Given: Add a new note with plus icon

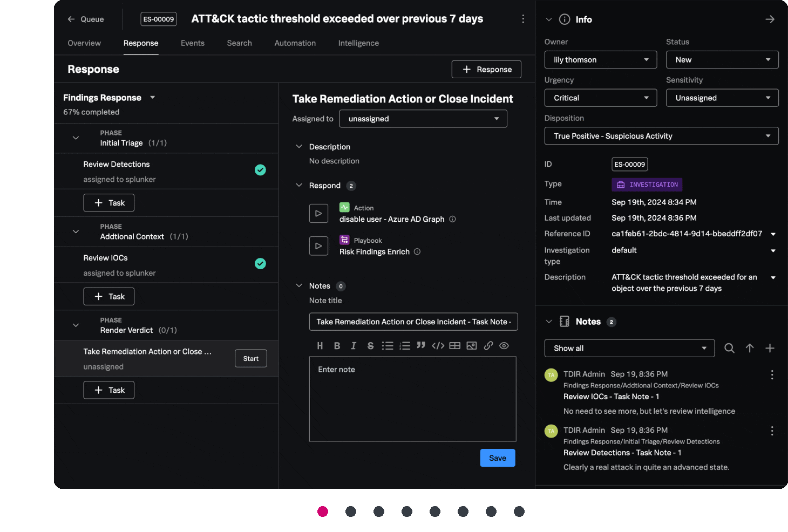Looking at the screenshot, I should 770,349.
